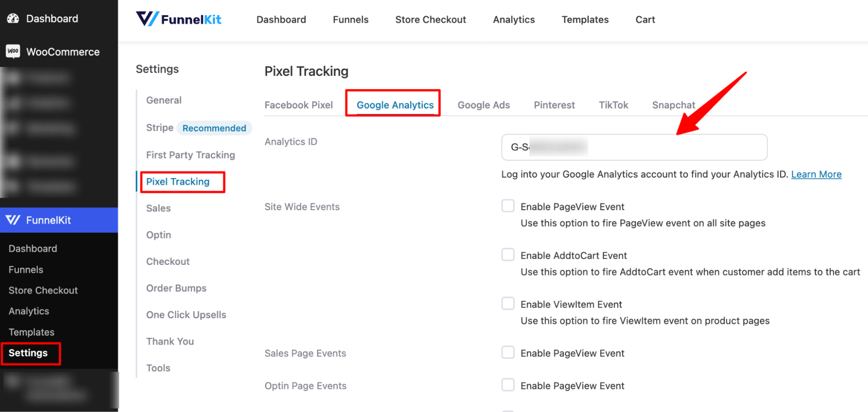Select Pixel Tracking settings section

pos(178,181)
